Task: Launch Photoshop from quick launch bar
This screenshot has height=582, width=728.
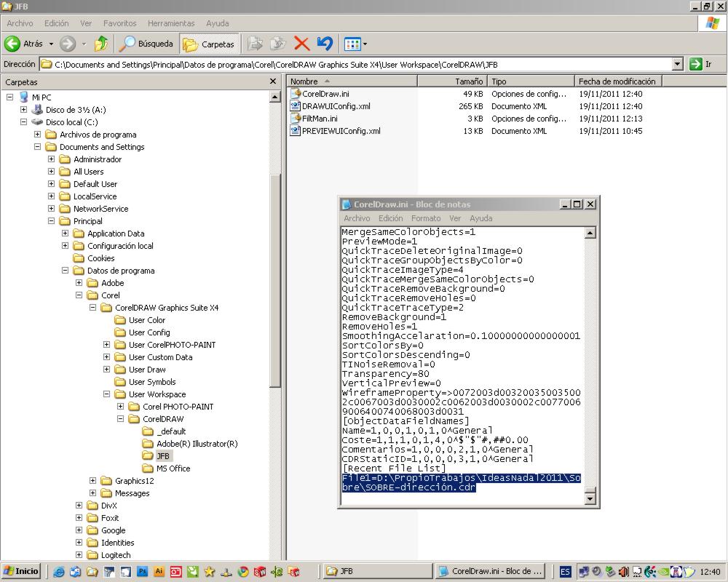Action: point(142,572)
